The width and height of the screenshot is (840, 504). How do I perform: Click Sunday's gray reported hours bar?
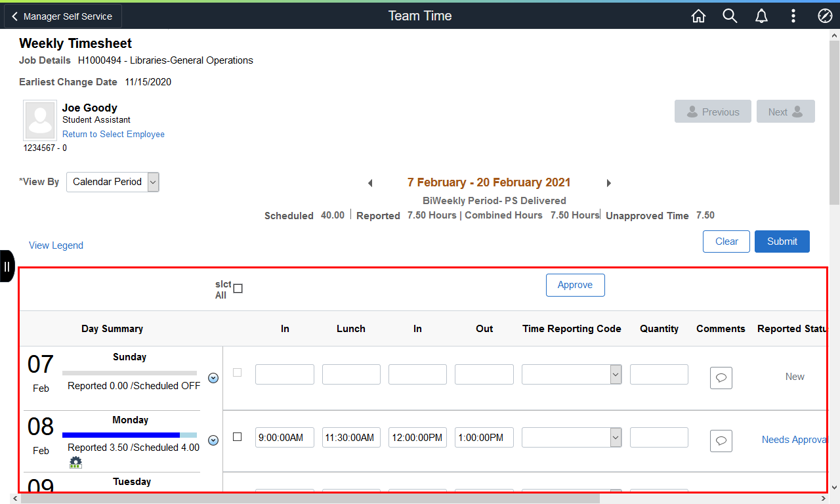pyautogui.click(x=129, y=373)
